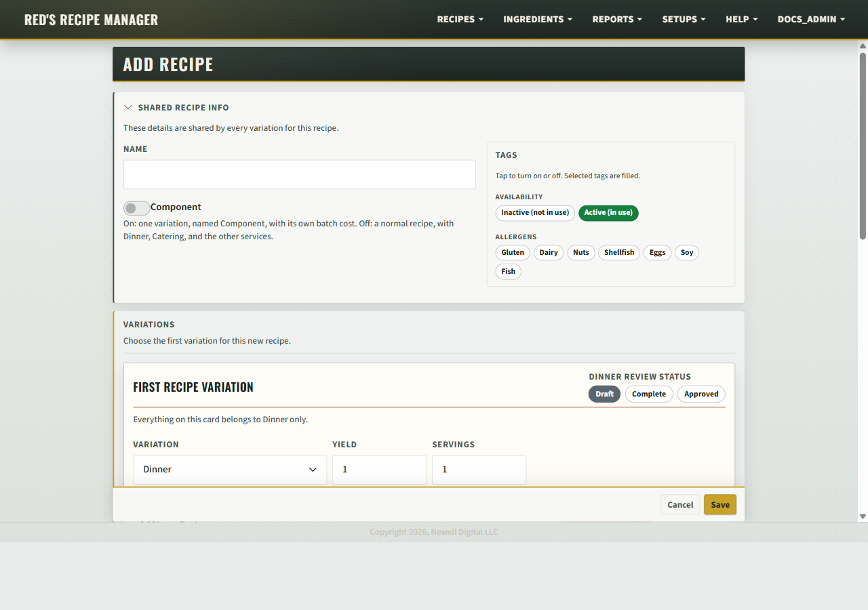Set Dinner review status to Complete

point(649,394)
